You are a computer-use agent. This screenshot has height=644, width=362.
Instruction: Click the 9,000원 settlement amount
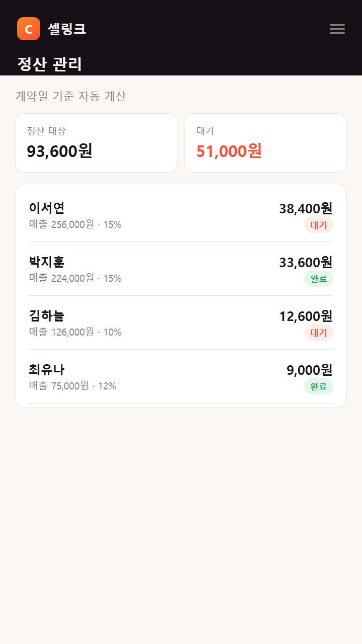pyautogui.click(x=309, y=370)
